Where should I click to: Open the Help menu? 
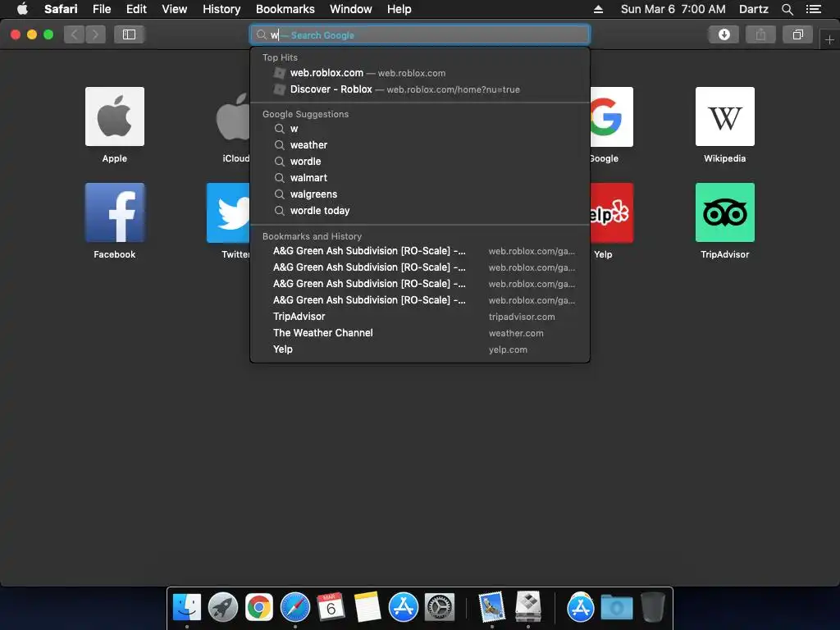[x=399, y=9]
